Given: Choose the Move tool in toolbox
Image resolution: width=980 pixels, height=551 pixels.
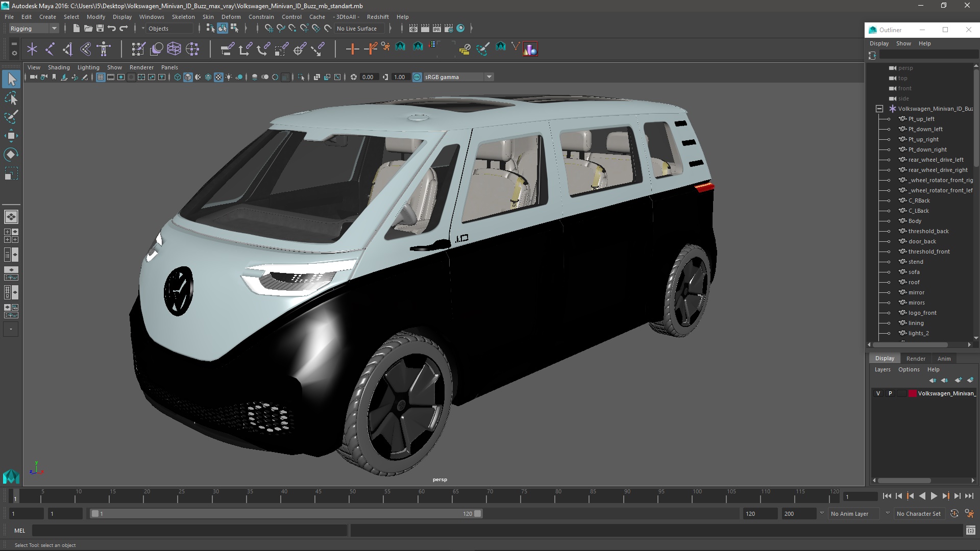Looking at the screenshot, I should tap(11, 136).
